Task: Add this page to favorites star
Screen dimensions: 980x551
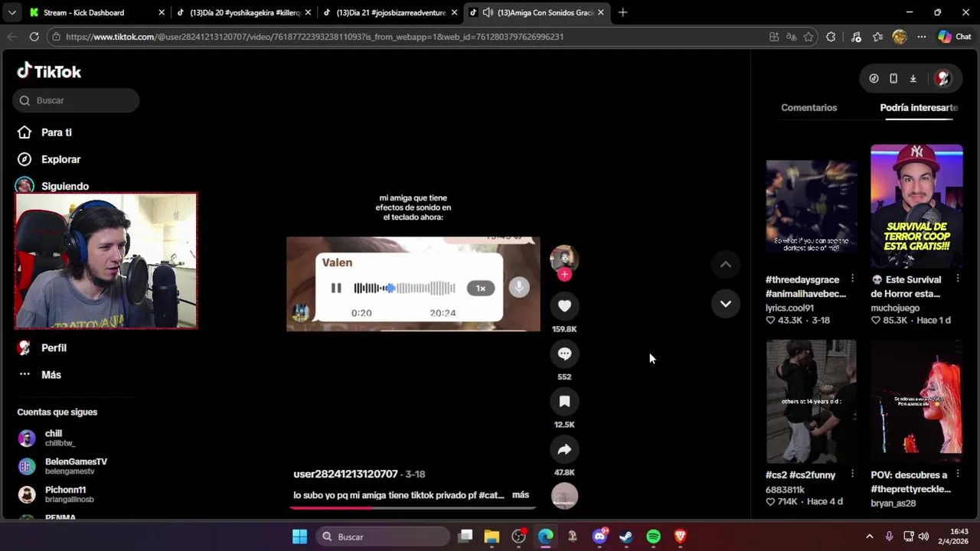Action: tap(808, 37)
